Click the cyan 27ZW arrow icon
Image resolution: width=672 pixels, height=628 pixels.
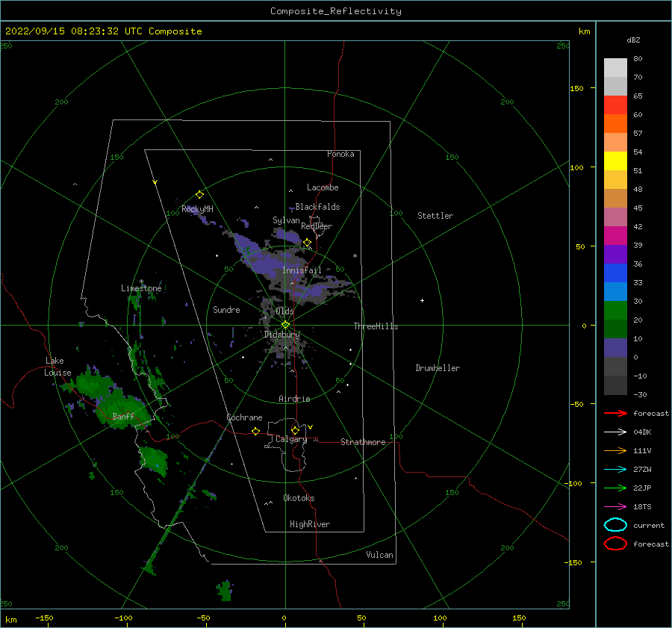(x=615, y=470)
